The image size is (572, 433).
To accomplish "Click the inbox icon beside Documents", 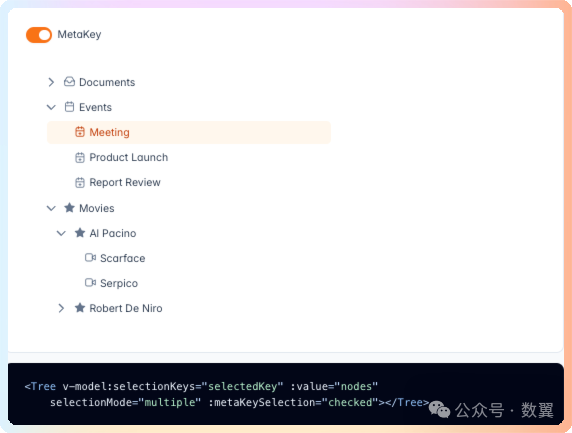I will tap(69, 82).
